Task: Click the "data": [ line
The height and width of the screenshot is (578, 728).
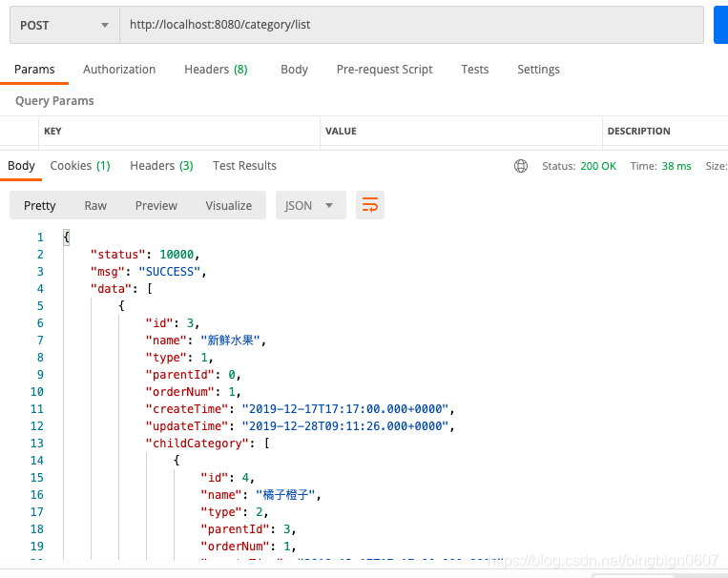Action: (121, 289)
